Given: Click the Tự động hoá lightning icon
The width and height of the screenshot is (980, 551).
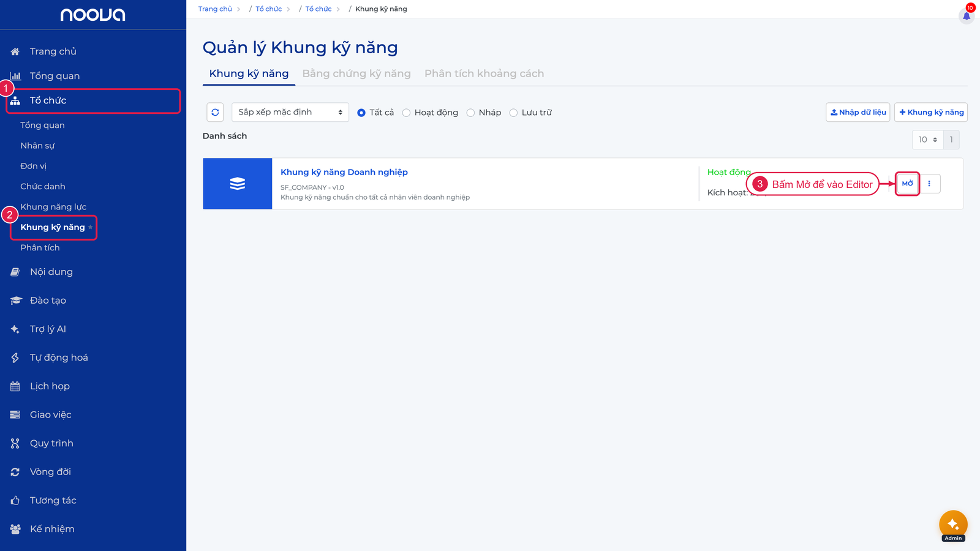Looking at the screenshot, I should pos(15,358).
